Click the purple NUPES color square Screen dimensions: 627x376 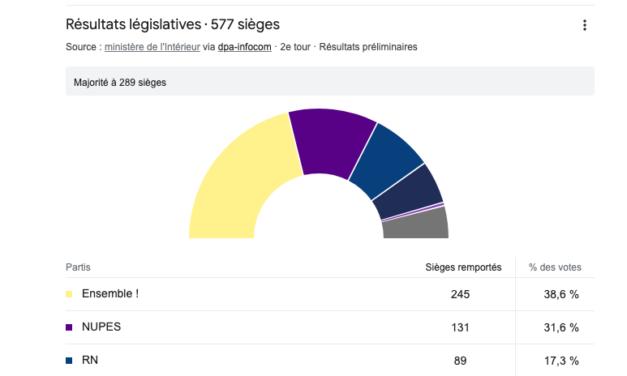coord(69,327)
